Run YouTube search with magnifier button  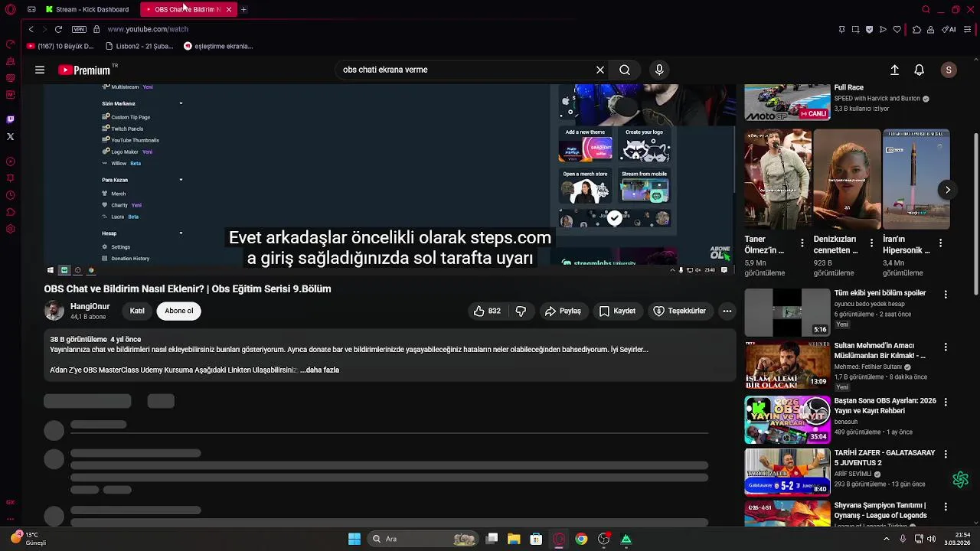(x=625, y=70)
